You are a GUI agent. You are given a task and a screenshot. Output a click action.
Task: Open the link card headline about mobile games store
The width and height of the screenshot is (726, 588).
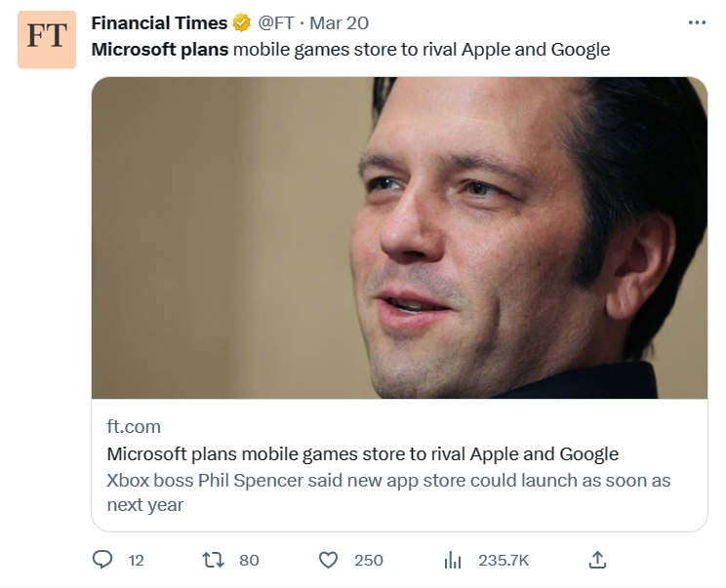click(x=362, y=453)
